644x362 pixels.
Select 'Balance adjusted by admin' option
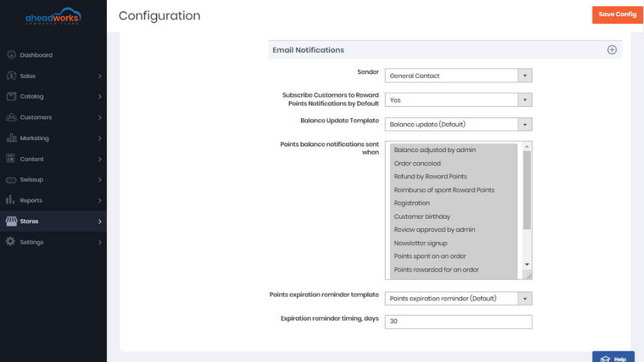pyautogui.click(x=453, y=150)
